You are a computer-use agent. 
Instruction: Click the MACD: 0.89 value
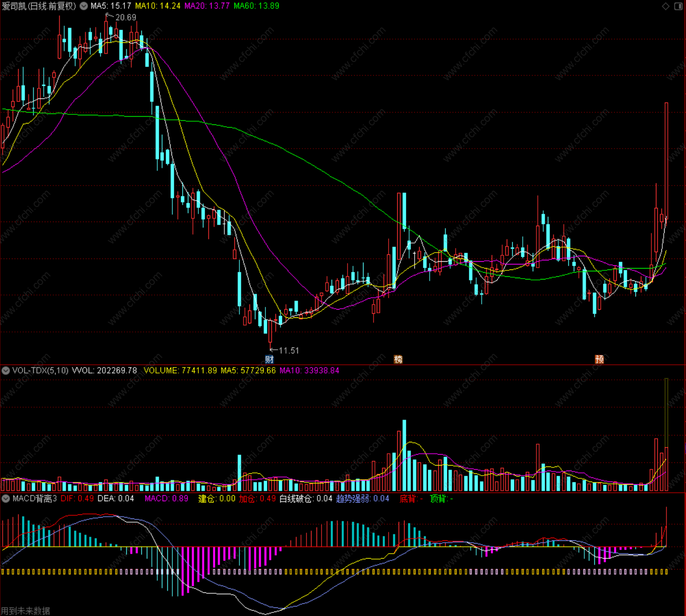point(166,499)
